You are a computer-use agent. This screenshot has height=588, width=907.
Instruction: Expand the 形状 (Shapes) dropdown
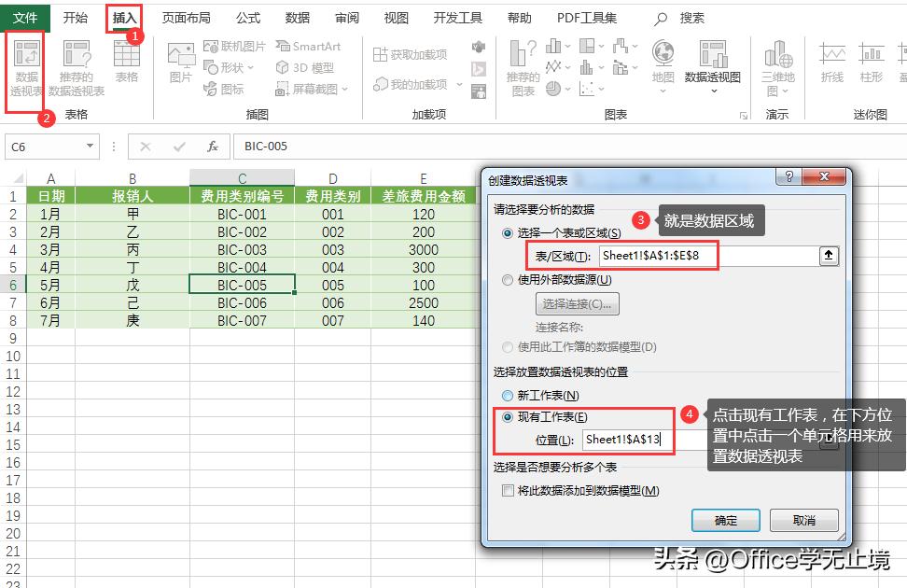[x=252, y=66]
